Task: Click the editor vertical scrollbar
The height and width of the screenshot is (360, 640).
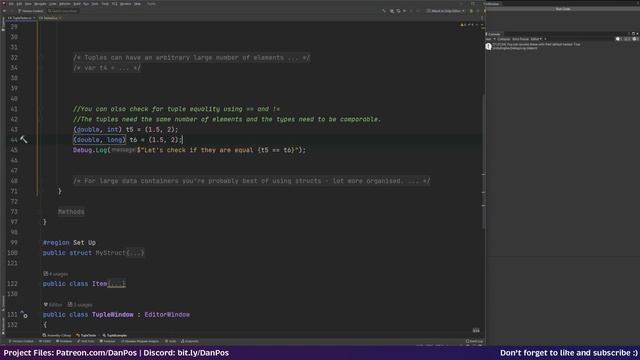Action: (x=483, y=161)
